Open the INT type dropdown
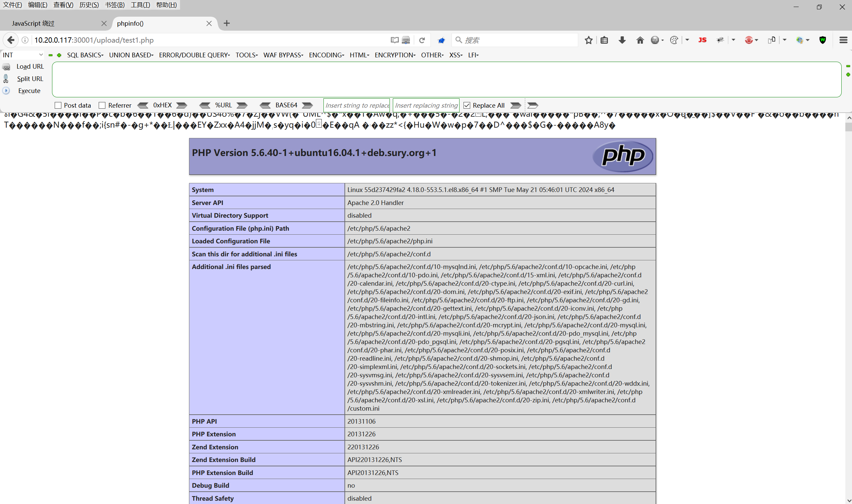This screenshot has width=852, height=504. tap(22, 55)
